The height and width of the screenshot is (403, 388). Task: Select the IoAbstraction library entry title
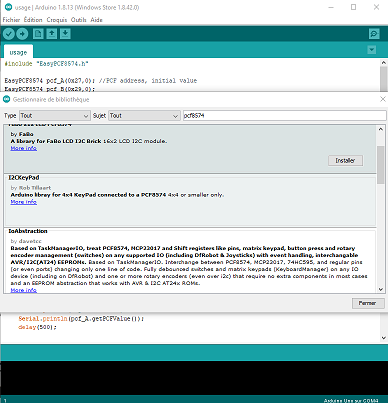28,231
